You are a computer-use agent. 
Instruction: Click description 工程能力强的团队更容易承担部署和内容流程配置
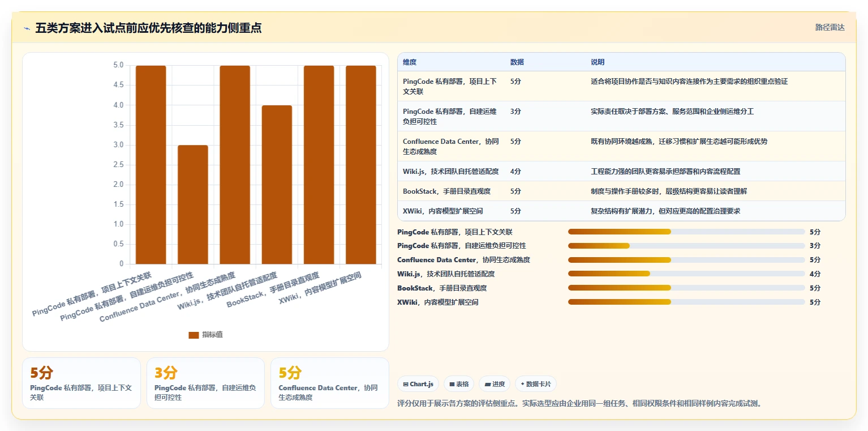click(x=665, y=171)
